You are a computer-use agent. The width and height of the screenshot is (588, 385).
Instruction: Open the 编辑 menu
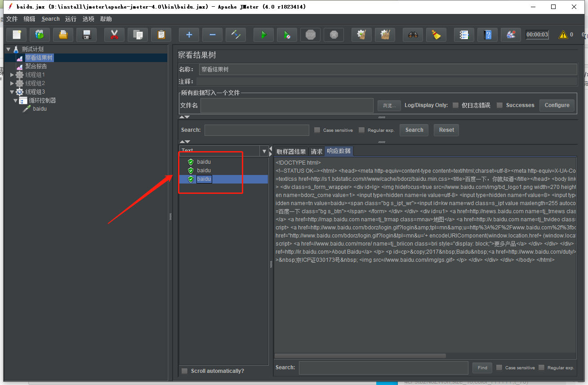coord(29,19)
